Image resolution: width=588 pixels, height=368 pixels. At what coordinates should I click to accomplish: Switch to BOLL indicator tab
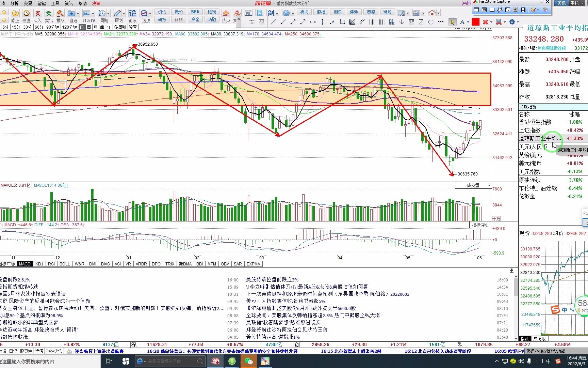[x=65, y=264]
